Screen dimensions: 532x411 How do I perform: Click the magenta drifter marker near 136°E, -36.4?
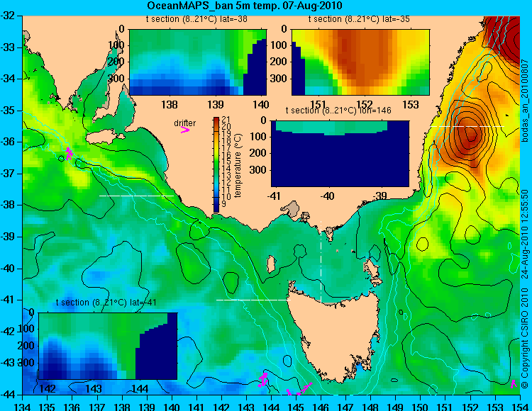click(69, 154)
